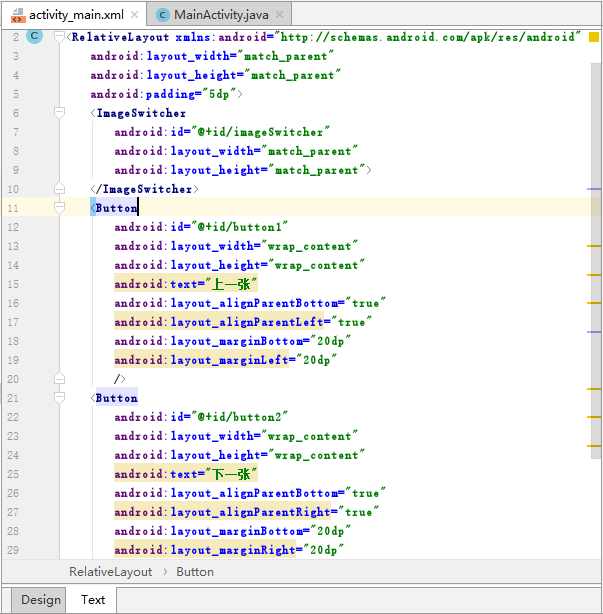The width and height of the screenshot is (603, 614).
Task: Collapse the RelativeLayout tag on line 2
Action: pos(59,37)
